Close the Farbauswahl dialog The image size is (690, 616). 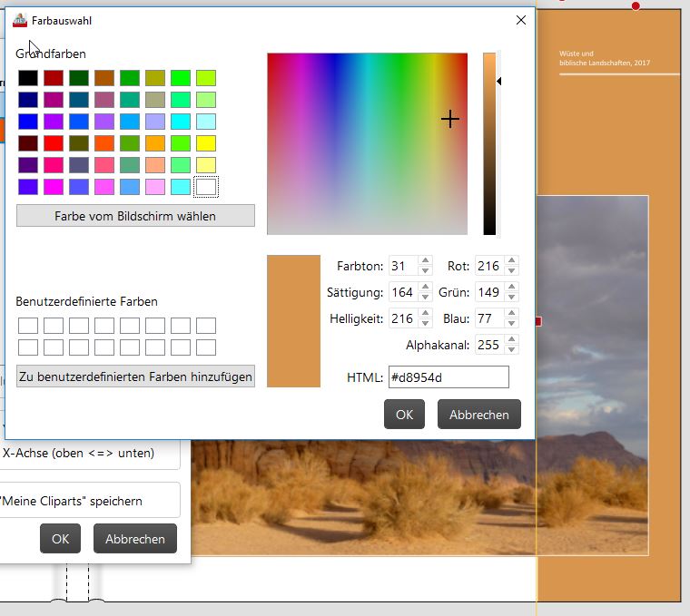click(520, 20)
